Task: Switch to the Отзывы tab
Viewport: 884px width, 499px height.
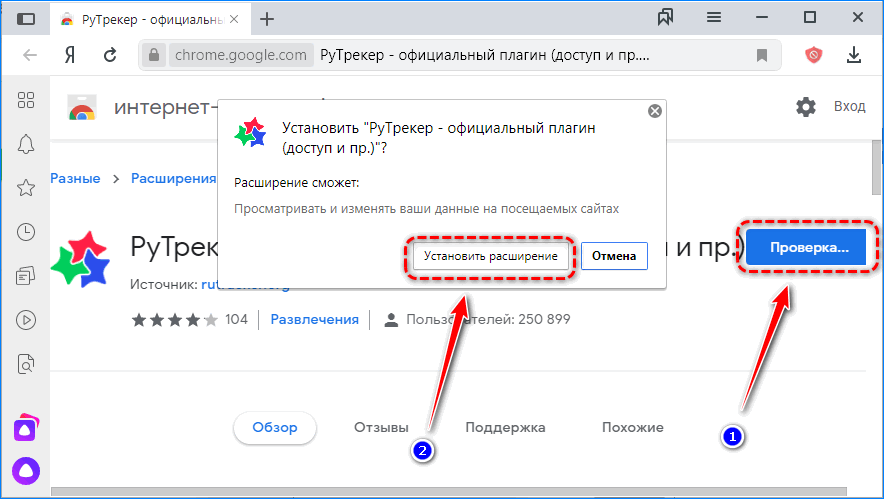Action: pos(381,427)
